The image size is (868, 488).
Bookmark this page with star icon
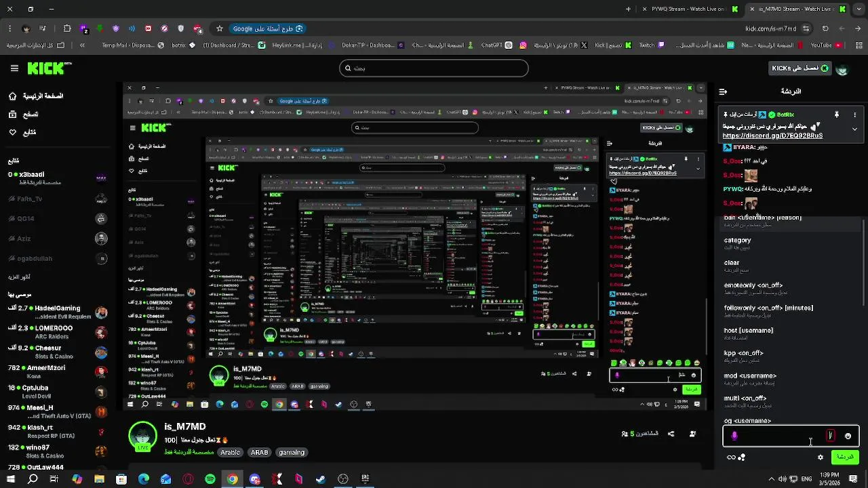click(220, 28)
